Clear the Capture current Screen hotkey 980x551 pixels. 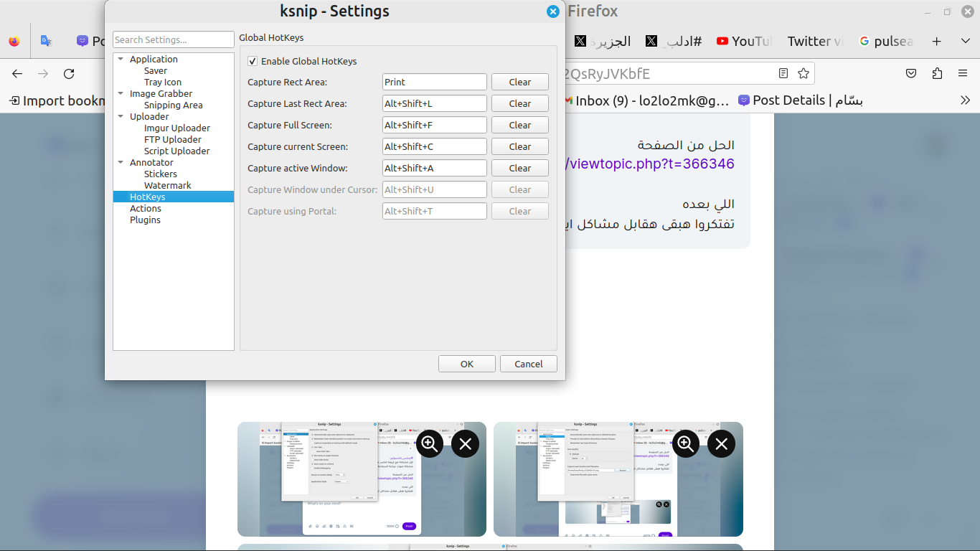pyautogui.click(x=520, y=146)
